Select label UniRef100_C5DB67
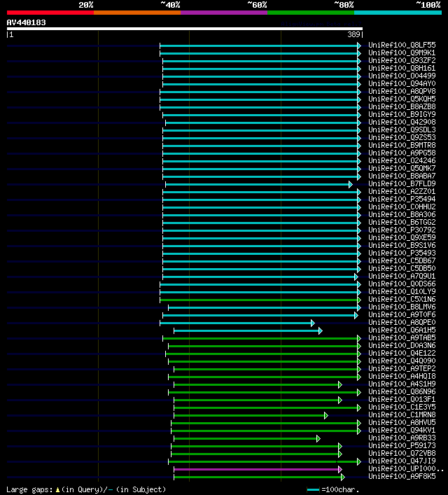 click(402, 260)
